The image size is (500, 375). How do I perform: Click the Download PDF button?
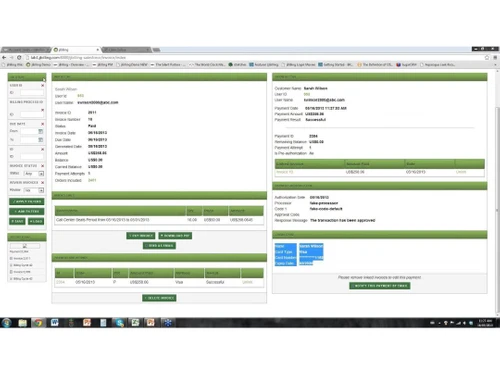pyautogui.click(x=175, y=236)
